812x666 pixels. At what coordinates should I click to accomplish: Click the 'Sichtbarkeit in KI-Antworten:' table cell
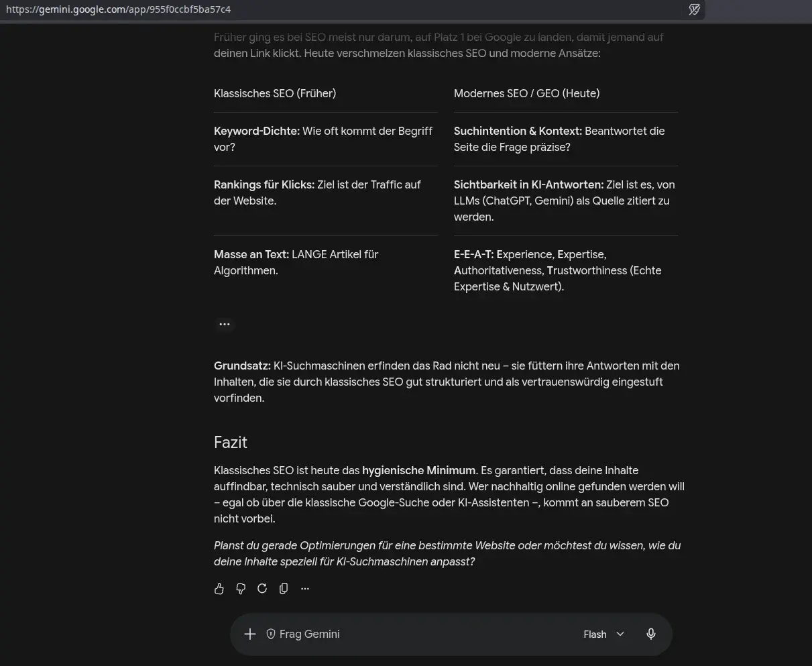(x=565, y=201)
